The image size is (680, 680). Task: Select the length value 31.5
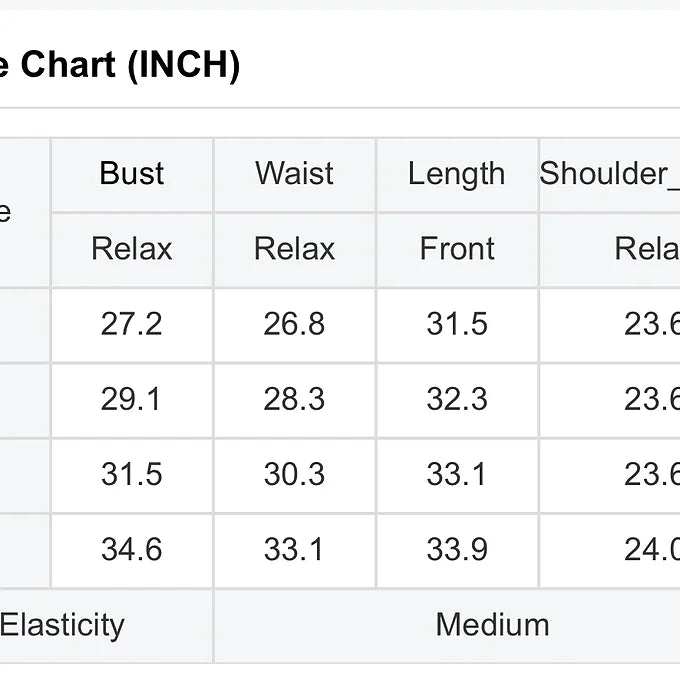pos(457,324)
